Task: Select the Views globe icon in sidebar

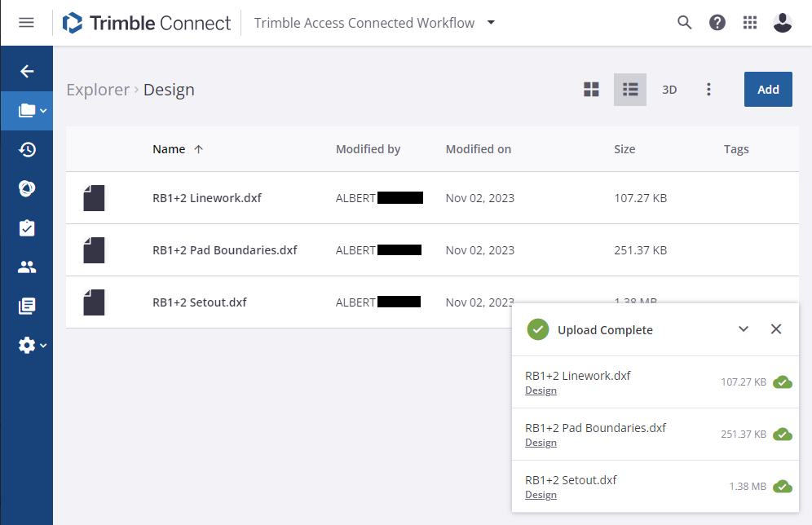Action: 27,188
